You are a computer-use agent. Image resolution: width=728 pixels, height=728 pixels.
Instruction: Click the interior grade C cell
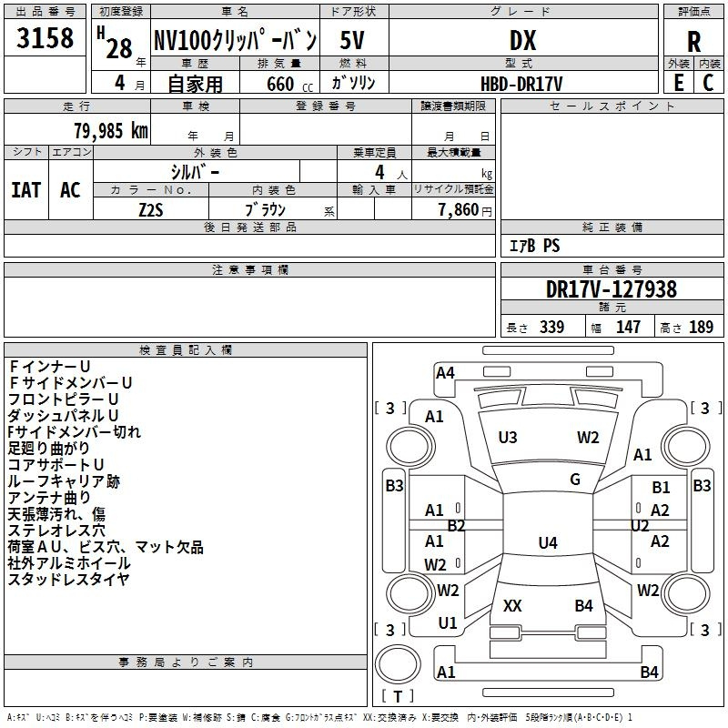(709, 82)
